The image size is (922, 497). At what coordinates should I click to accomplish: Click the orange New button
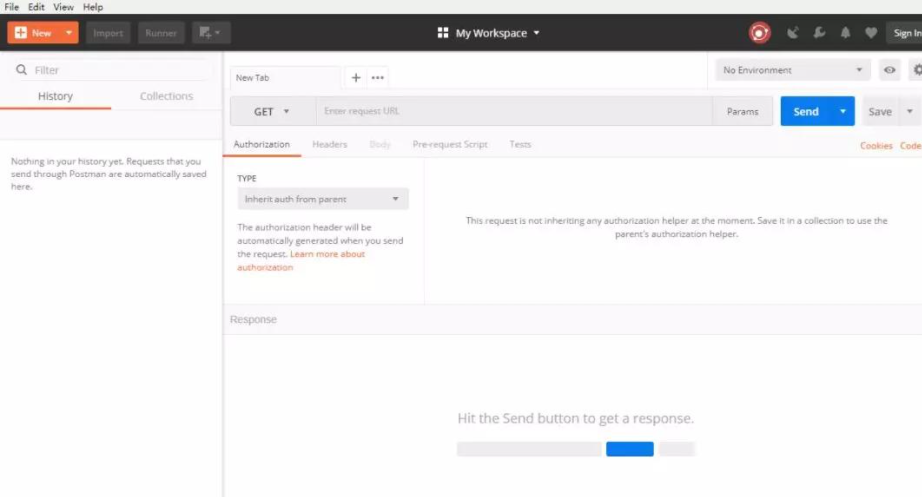click(34, 33)
